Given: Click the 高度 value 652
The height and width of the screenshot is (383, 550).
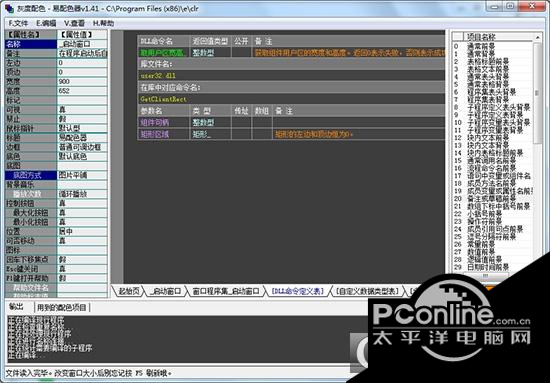Looking at the screenshot, I should (x=82, y=91).
